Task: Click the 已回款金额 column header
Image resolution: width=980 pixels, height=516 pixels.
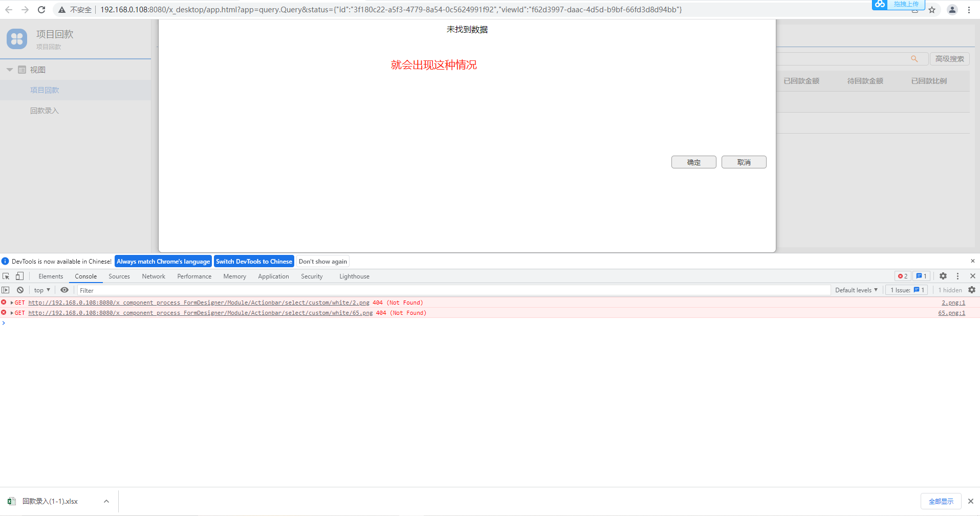Action: [801, 81]
